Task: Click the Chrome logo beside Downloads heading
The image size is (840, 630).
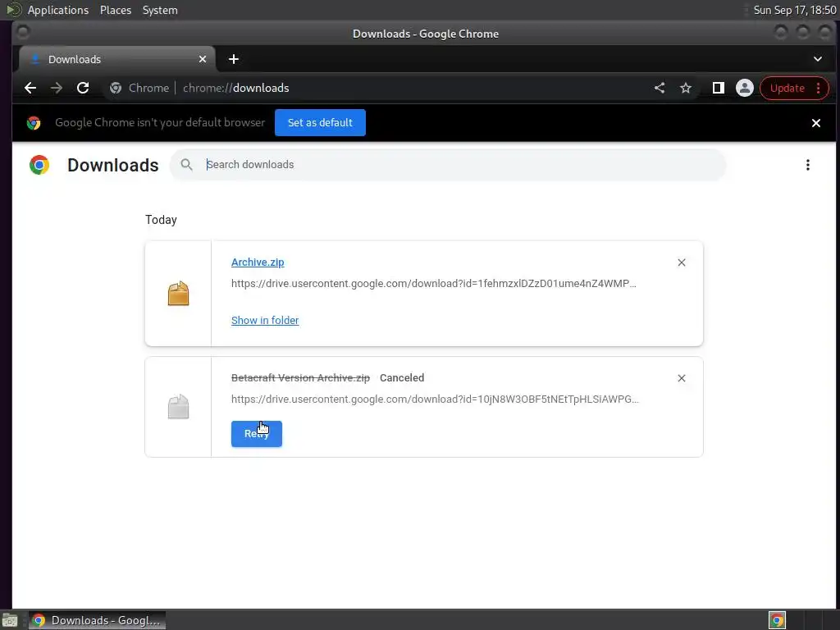Action: (39, 165)
